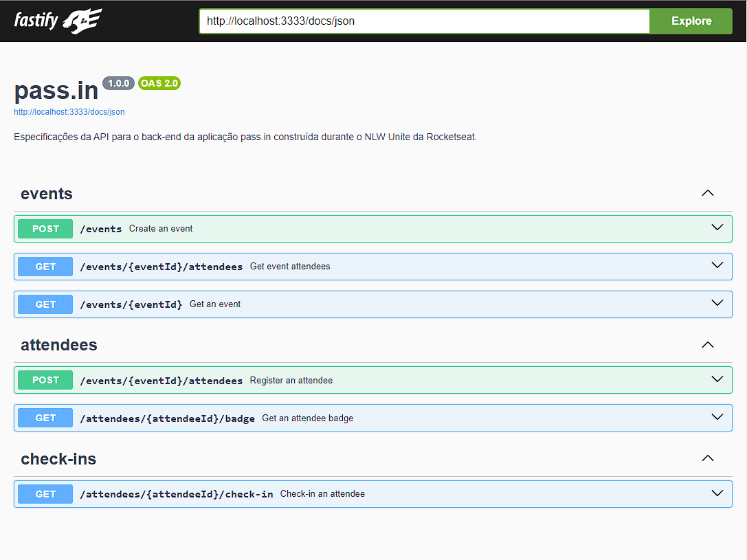The width and height of the screenshot is (747, 560).
Task: Click the /events path text
Action: click(101, 229)
